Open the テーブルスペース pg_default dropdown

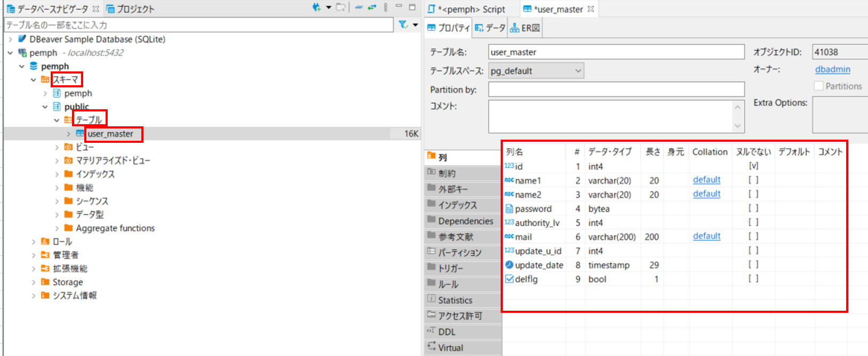[536, 71]
